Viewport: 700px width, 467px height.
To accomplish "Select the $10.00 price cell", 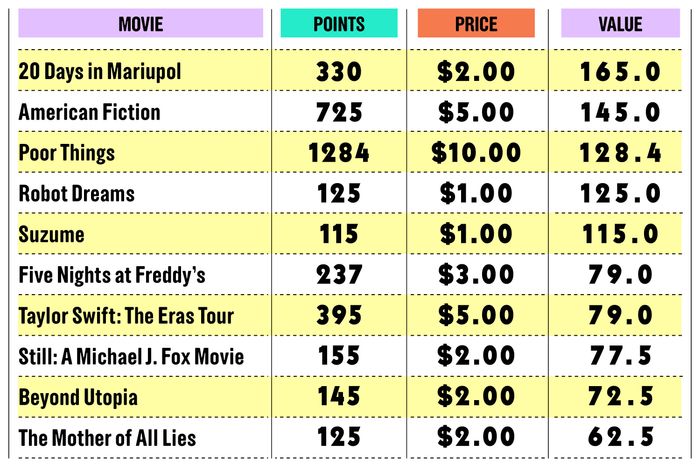I will [x=476, y=153].
